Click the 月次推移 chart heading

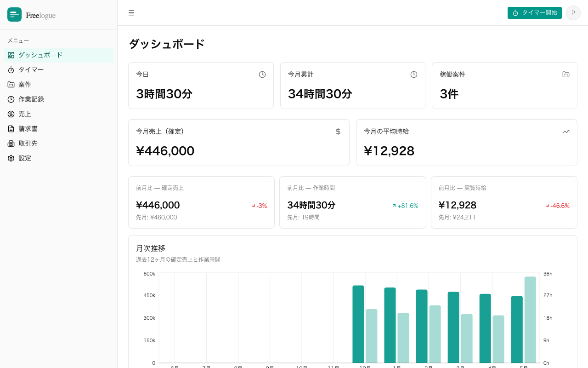click(x=151, y=248)
